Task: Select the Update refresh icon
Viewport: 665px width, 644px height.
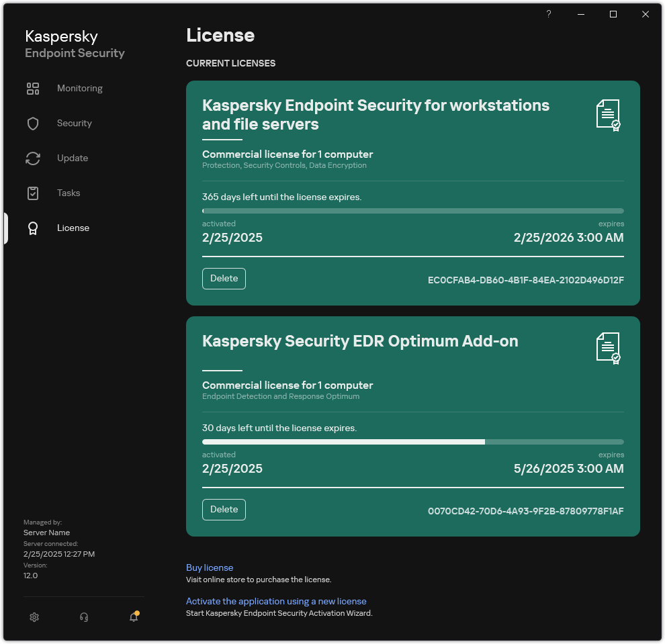Action: coord(33,158)
